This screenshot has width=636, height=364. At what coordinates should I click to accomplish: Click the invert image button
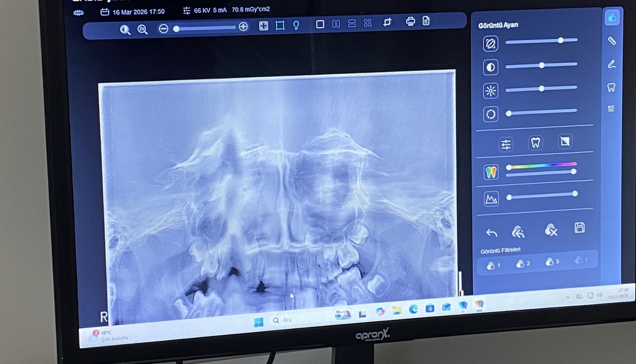click(566, 141)
